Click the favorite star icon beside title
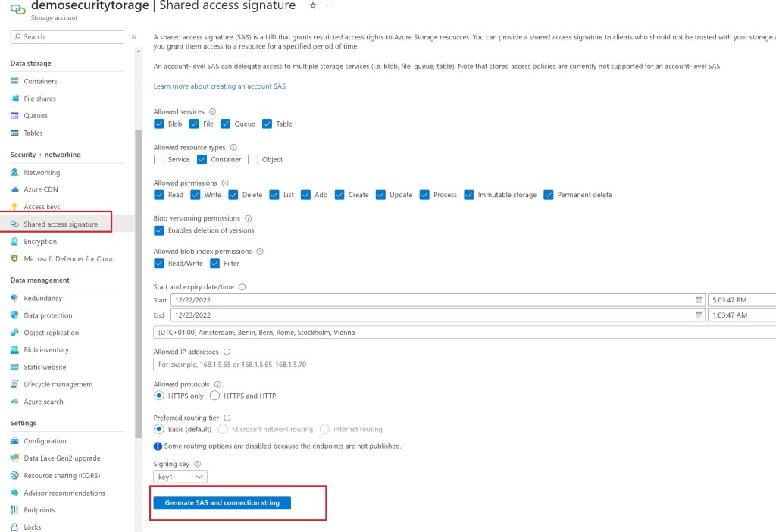This screenshot has height=532, width=776. (x=313, y=6)
